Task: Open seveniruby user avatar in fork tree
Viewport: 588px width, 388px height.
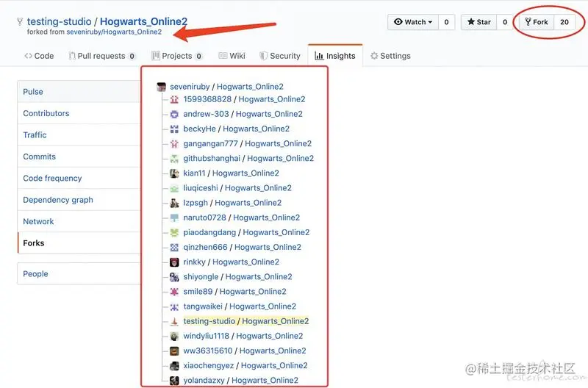Action: 161,87
